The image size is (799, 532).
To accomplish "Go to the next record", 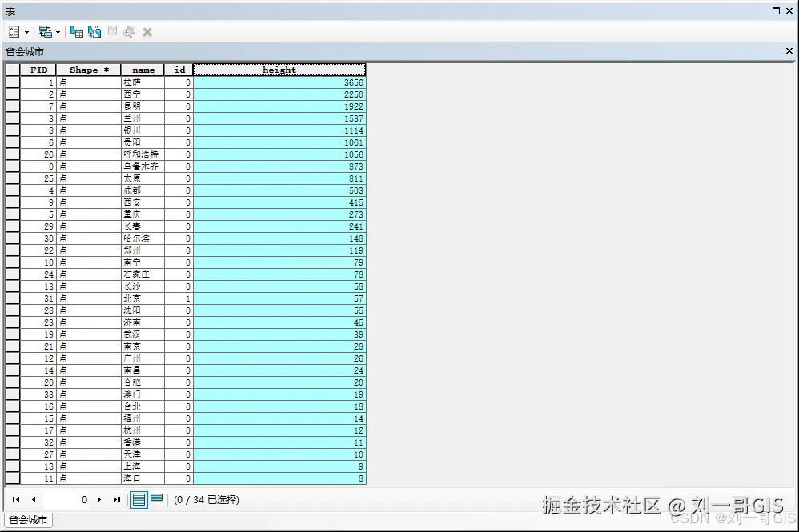I will (100, 499).
